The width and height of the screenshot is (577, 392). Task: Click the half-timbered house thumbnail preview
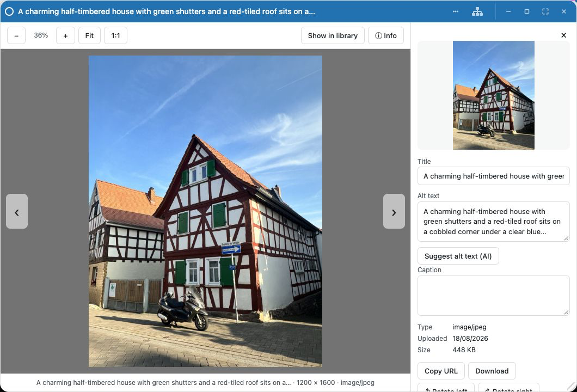pos(494,95)
